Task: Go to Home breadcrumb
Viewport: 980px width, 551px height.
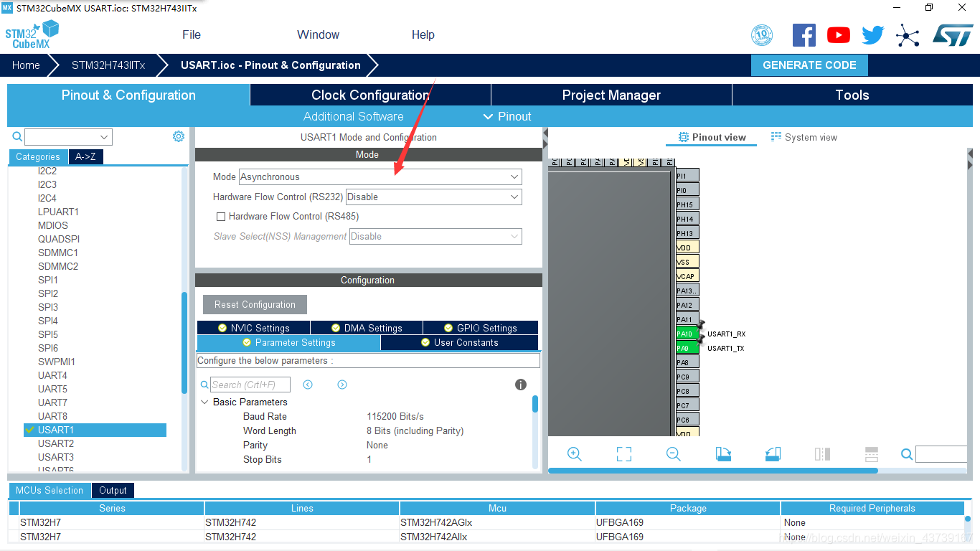Action: [26, 65]
